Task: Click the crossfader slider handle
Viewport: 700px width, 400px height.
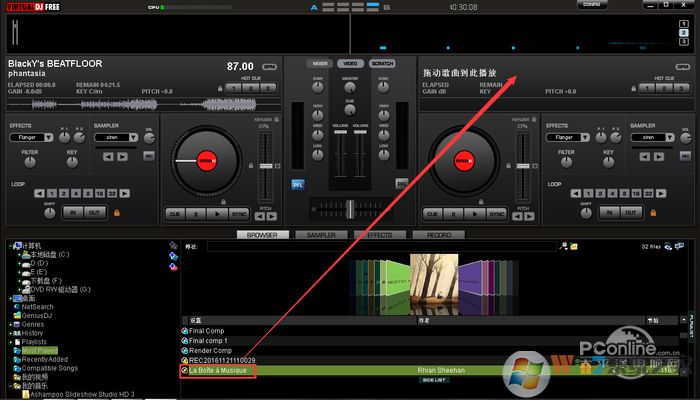Action: 350,208
